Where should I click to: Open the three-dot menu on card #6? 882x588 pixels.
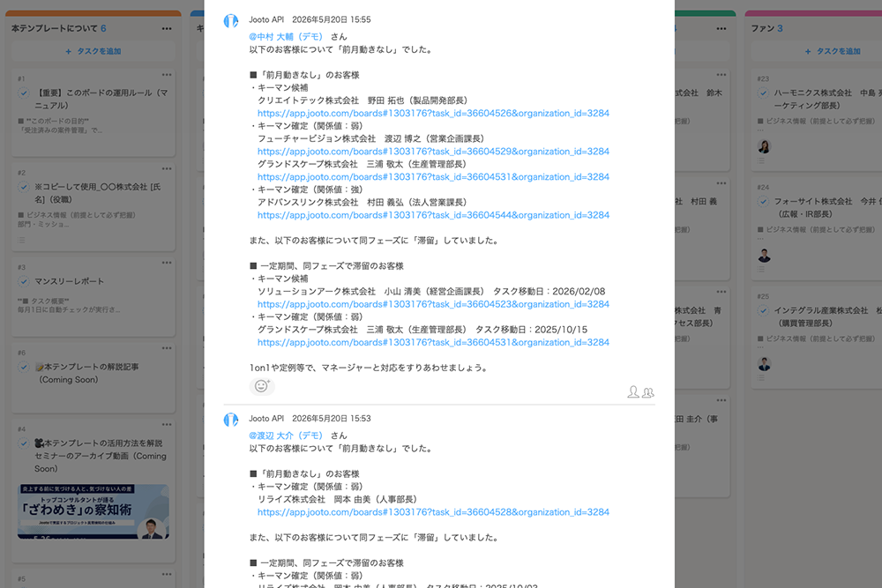pyautogui.click(x=167, y=348)
